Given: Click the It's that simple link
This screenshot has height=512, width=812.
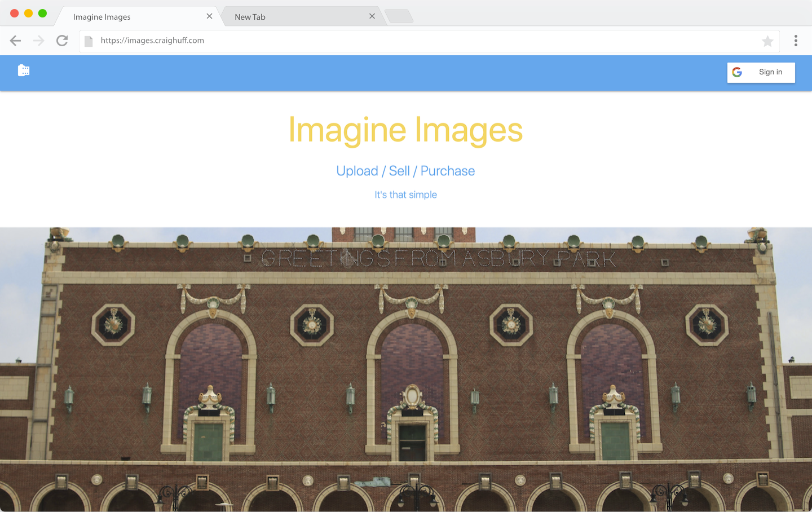Looking at the screenshot, I should (405, 195).
